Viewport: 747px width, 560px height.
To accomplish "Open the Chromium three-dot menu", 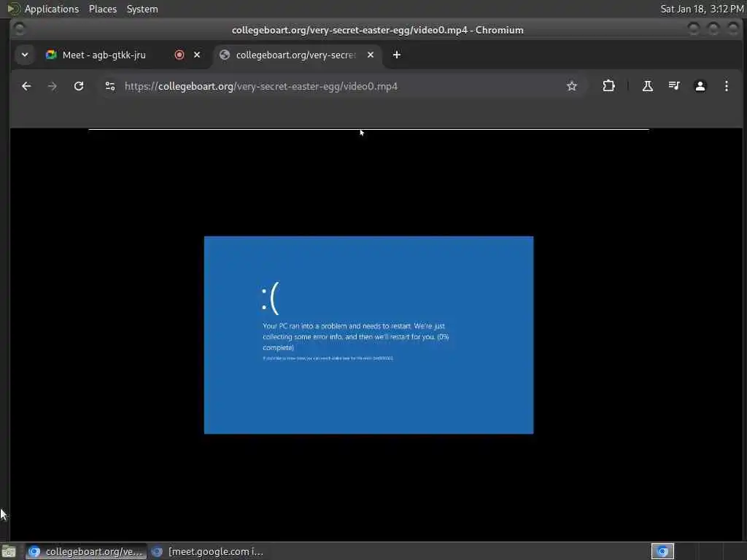I will 726,86.
